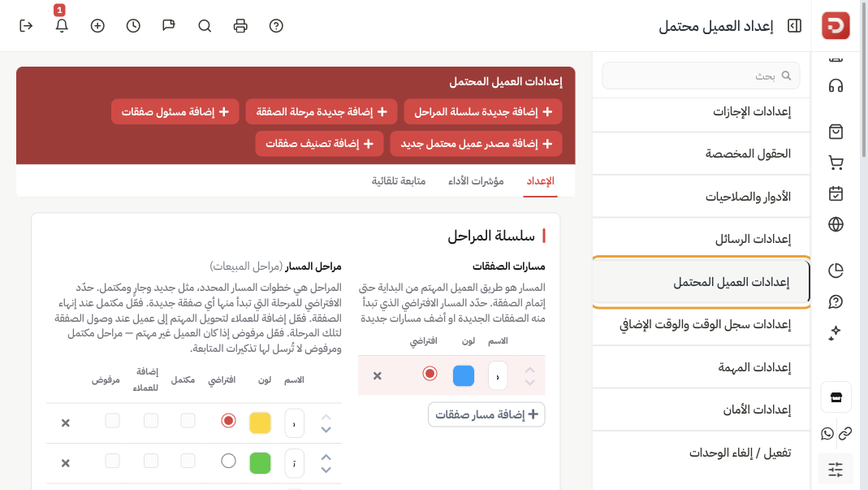
Task: Check إضافة للعملاء for the yellow stage
Action: tap(150, 421)
